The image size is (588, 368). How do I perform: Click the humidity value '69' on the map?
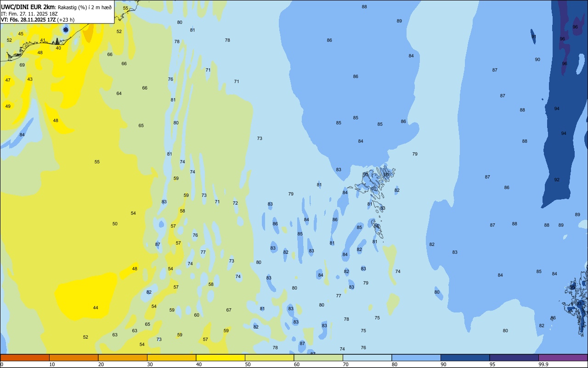[x=22, y=65]
